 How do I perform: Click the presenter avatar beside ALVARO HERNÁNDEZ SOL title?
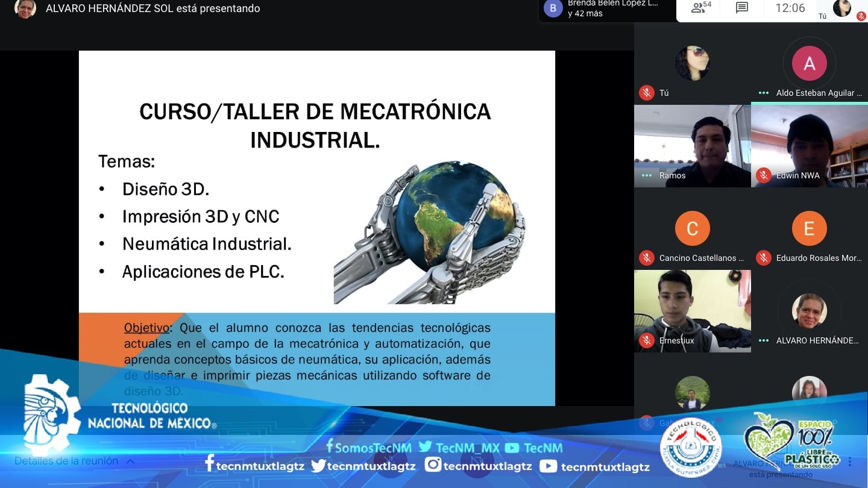pos(25,8)
